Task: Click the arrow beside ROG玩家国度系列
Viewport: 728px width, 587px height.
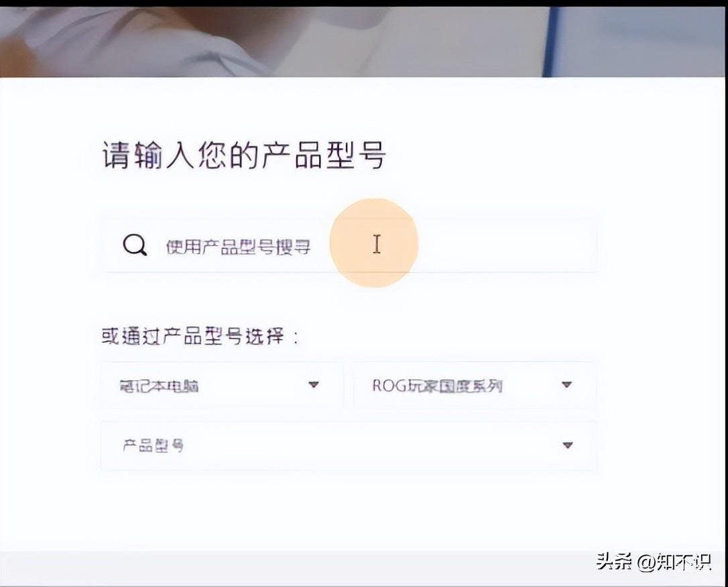Action: [x=566, y=385]
